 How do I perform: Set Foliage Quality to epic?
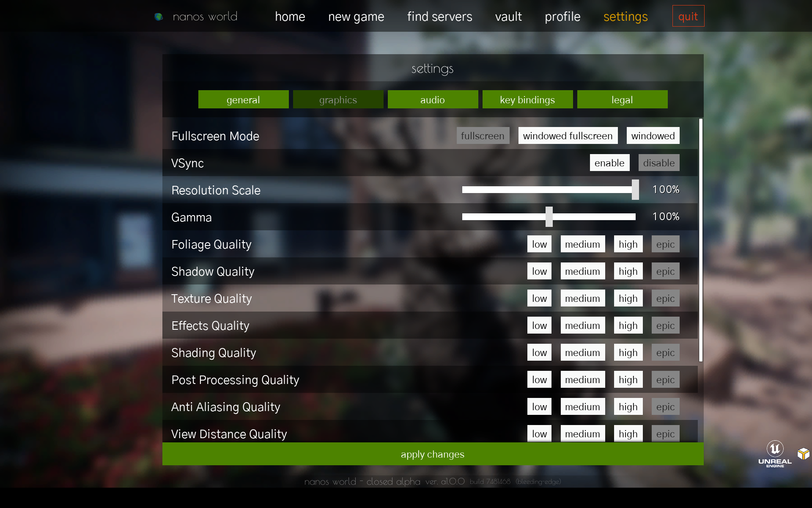pos(665,244)
